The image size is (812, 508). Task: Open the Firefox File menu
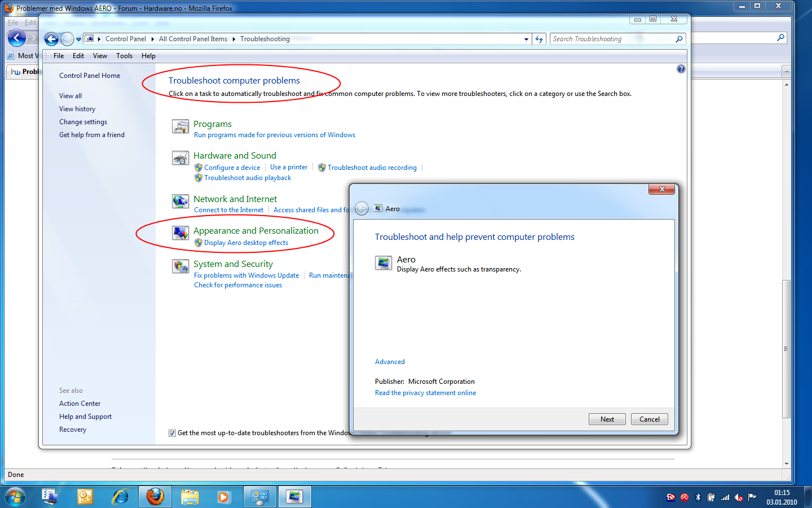(x=13, y=23)
